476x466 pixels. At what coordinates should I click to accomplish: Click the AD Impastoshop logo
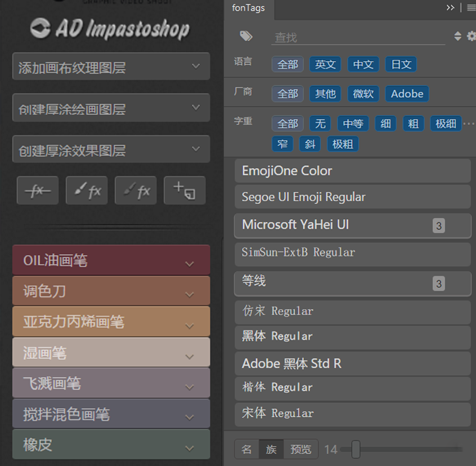coord(110,29)
